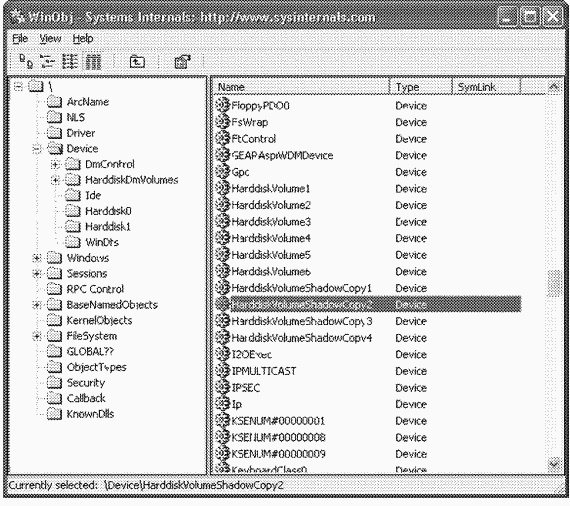Viewport: 570px width, 506px height.
Task: Sort list by the SymLink column header
Action: (x=486, y=87)
